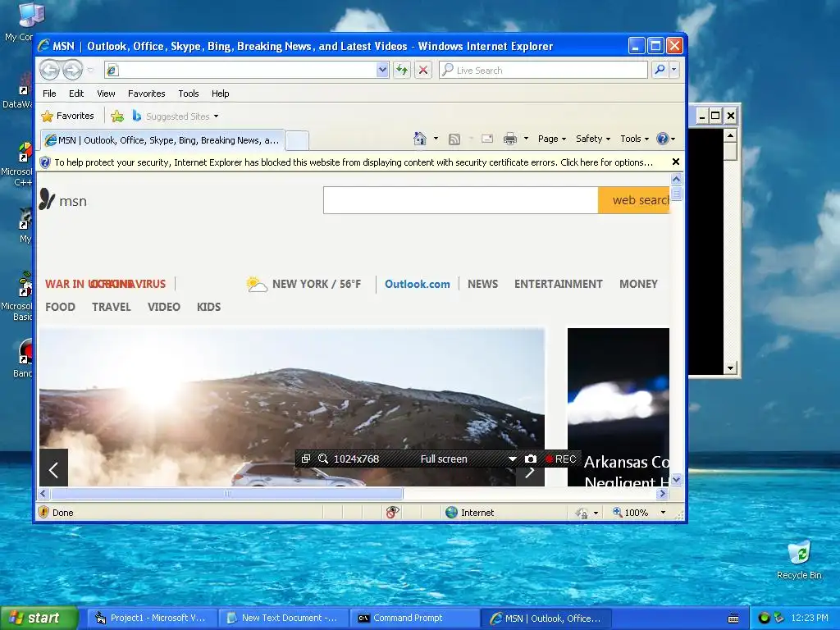This screenshot has height=630, width=840.
Task: Open a new blank tab
Action: (297, 140)
